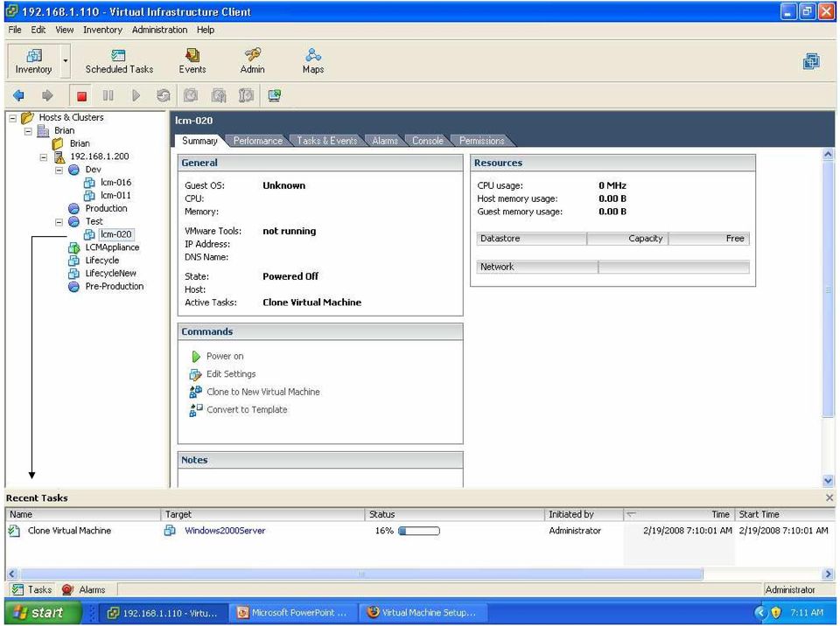Collapse the Dev resource pool
The height and width of the screenshot is (626, 840).
pyautogui.click(x=59, y=170)
